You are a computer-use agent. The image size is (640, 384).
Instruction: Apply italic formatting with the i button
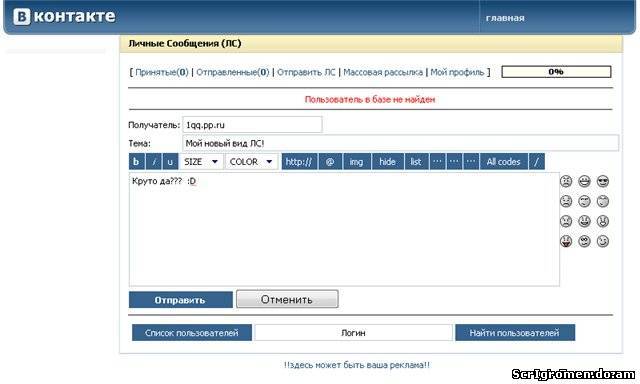click(x=154, y=162)
